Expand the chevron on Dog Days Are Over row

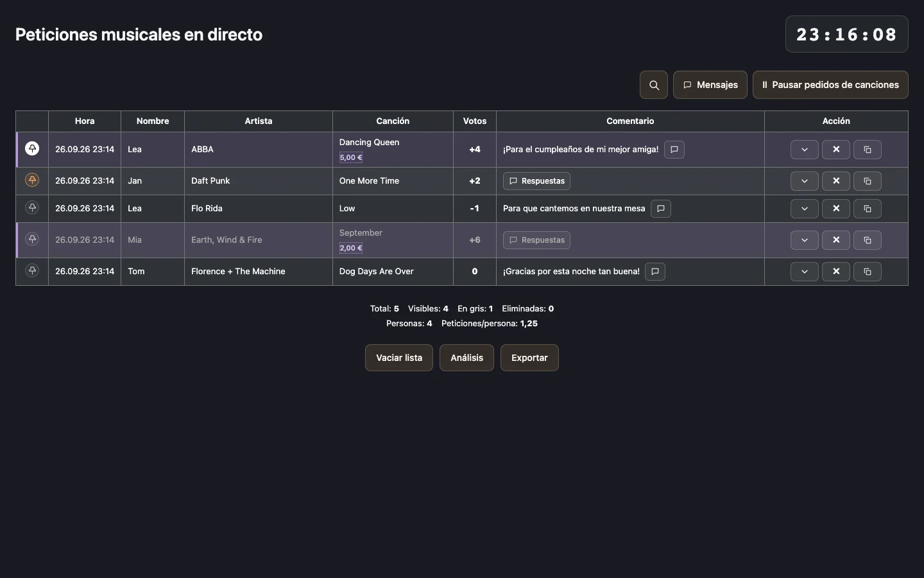[x=805, y=272]
